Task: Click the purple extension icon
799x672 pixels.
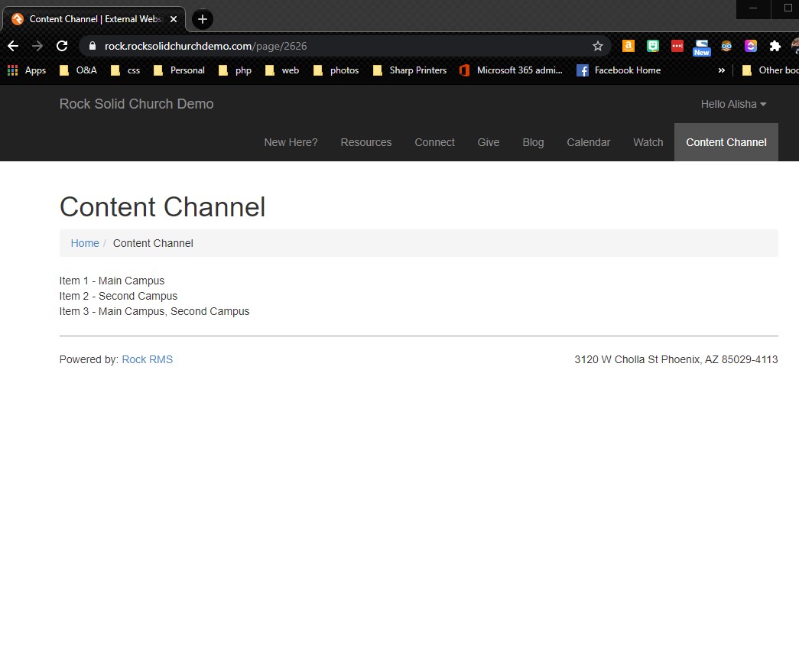Action: (x=751, y=46)
